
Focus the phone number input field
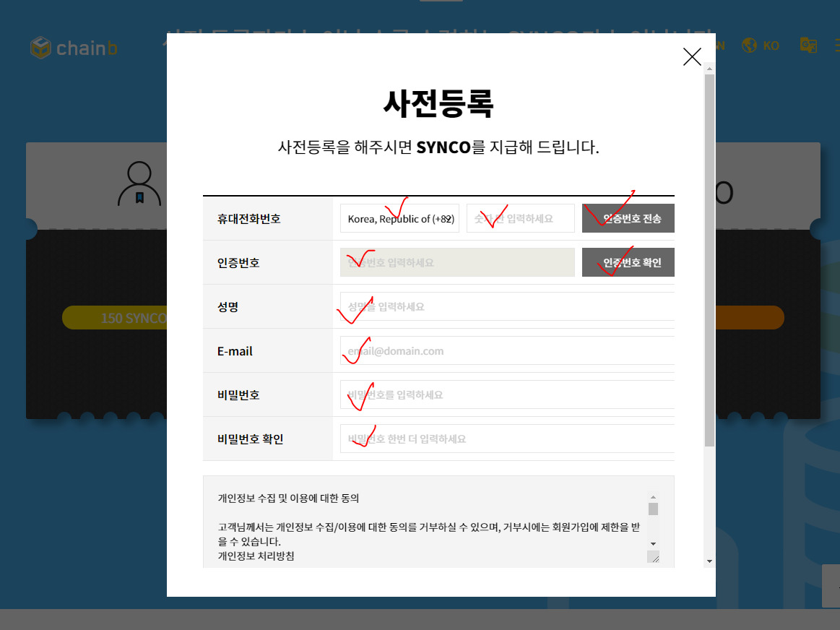tap(520, 219)
